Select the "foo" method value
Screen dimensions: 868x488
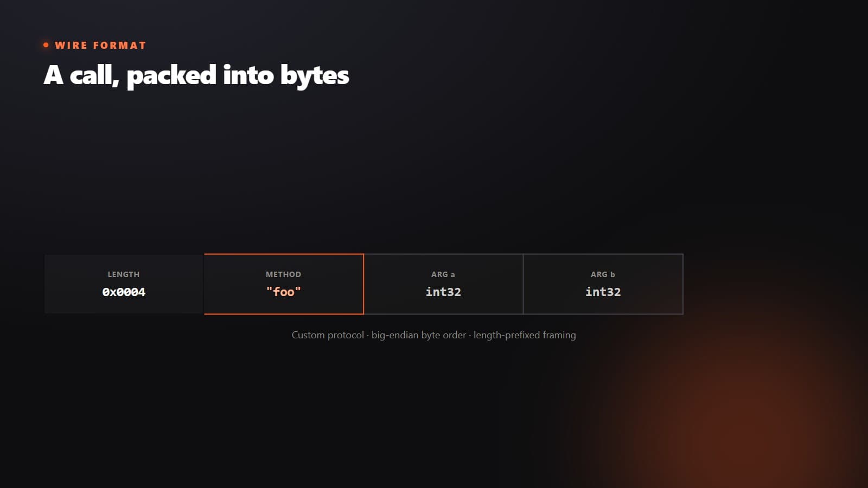[283, 292]
